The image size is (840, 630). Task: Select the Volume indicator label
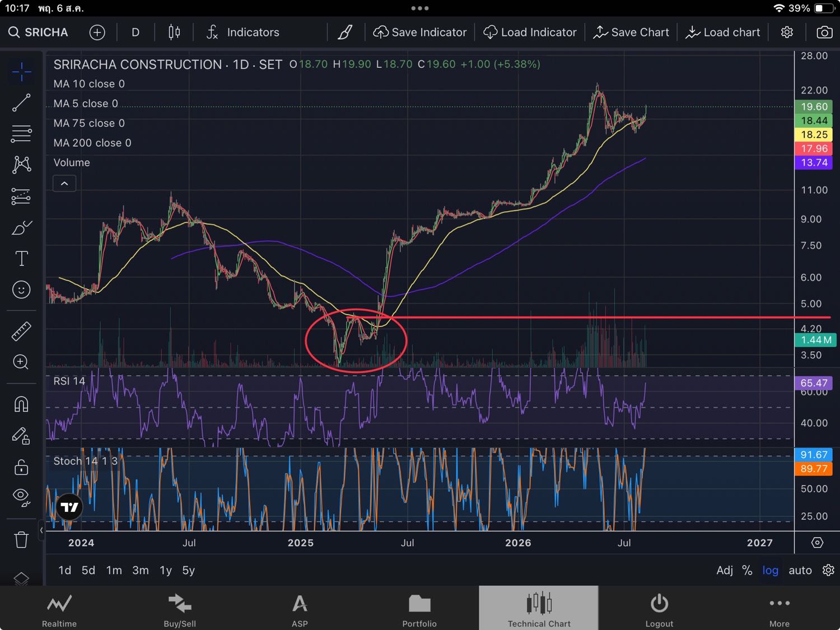(72, 162)
